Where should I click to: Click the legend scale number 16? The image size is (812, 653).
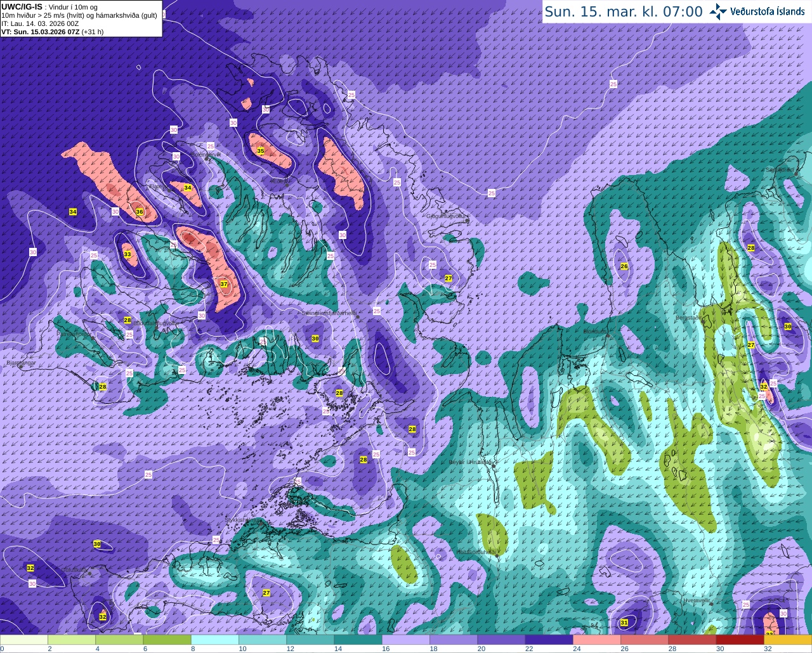[x=386, y=649]
